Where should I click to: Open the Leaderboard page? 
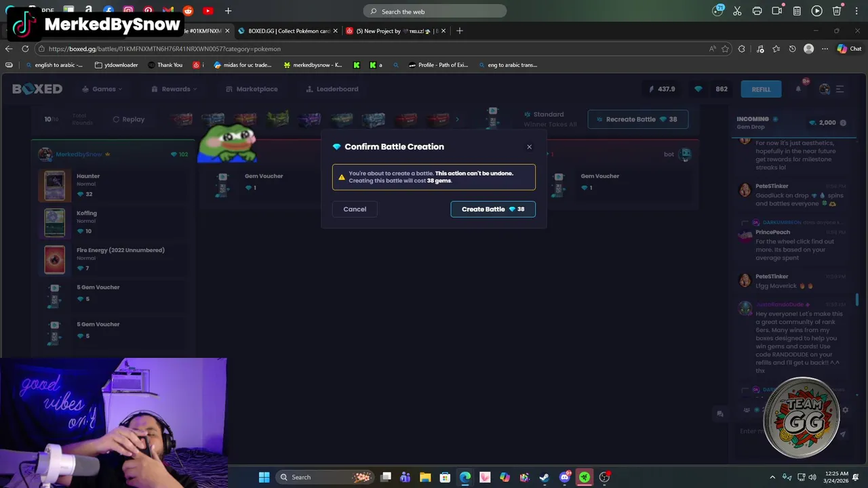click(332, 89)
